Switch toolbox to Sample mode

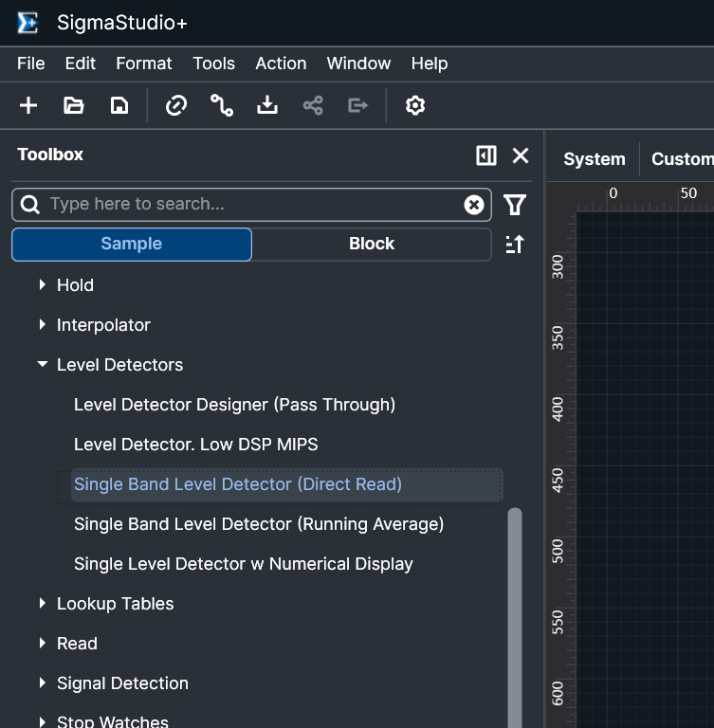132,245
